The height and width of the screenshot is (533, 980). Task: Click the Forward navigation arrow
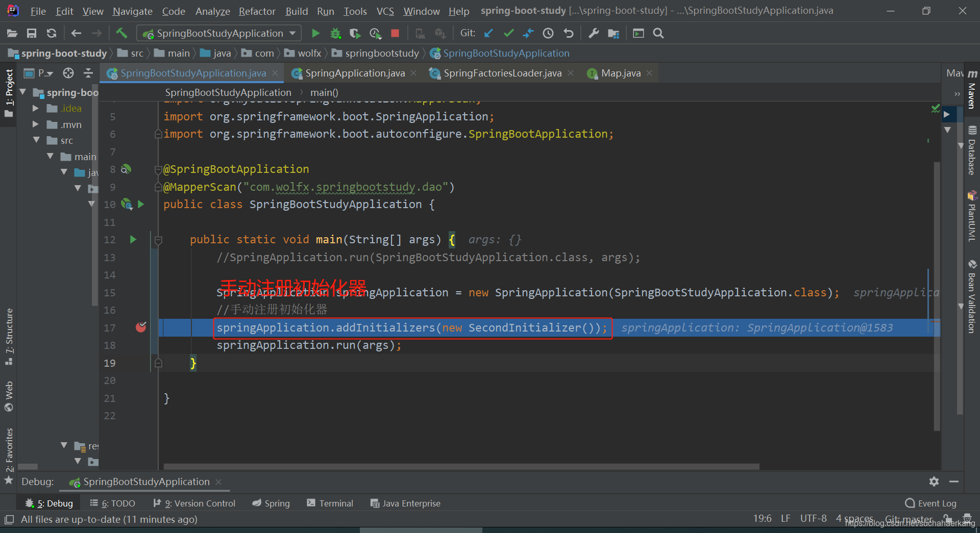tap(96, 33)
